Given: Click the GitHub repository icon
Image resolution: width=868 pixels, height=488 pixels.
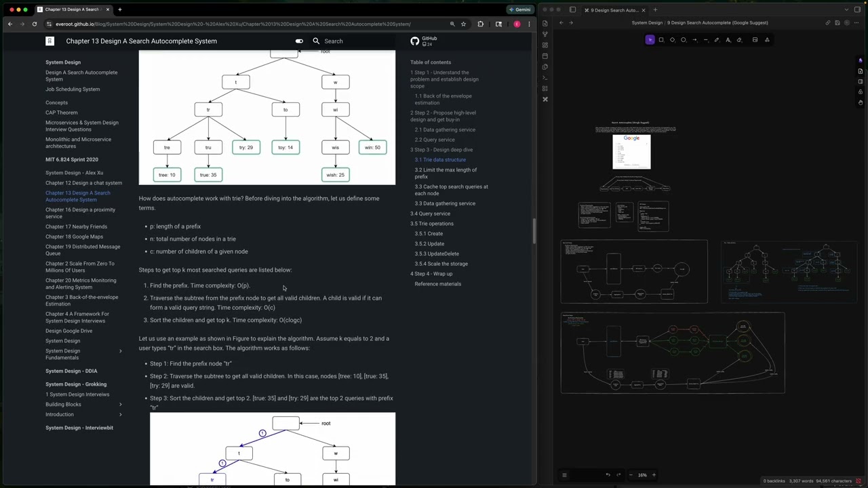Looking at the screenshot, I should pos(415,41).
